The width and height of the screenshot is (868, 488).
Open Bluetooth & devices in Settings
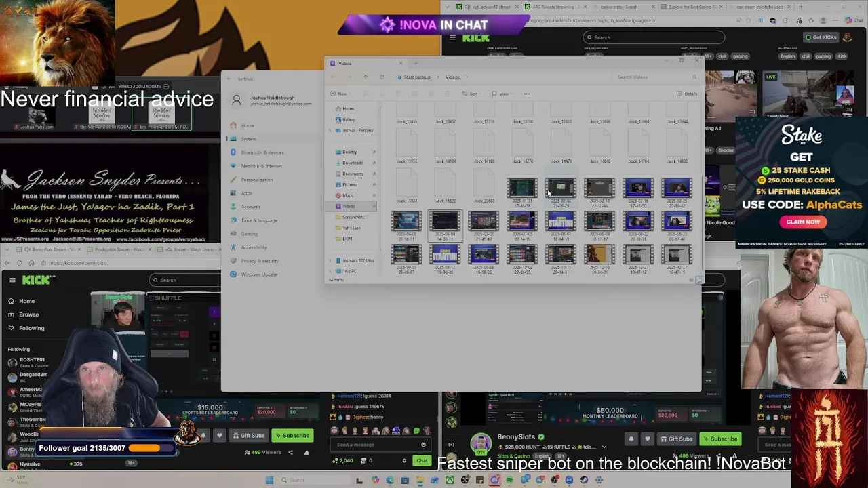point(262,152)
